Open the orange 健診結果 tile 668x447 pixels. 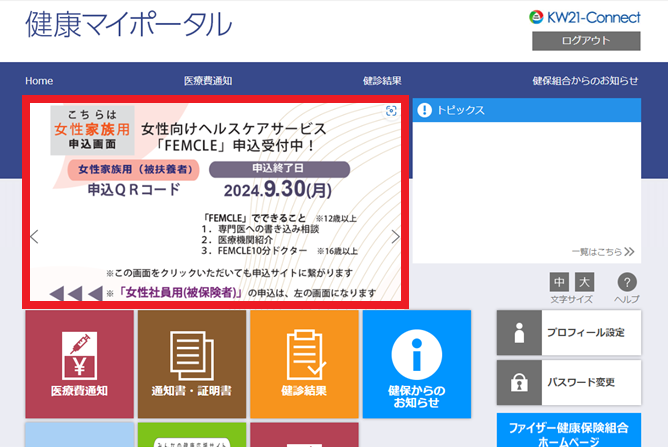[x=305, y=364]
